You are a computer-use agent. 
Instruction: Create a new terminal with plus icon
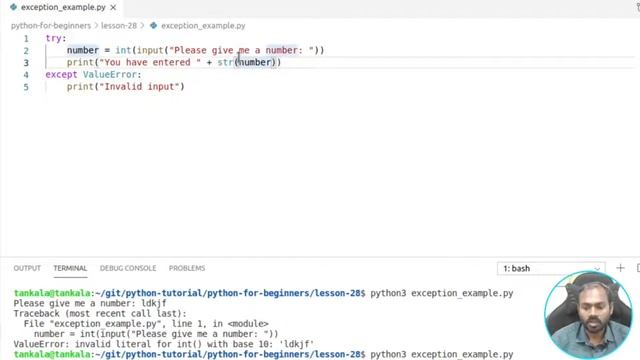tap(620, 268)
